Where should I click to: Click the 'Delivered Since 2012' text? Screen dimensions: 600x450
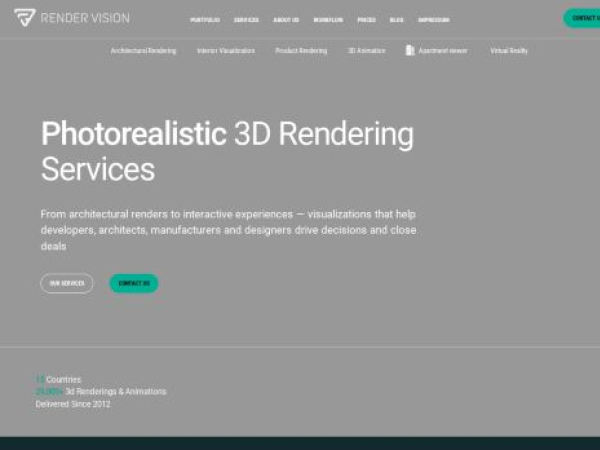coord(73,404)
